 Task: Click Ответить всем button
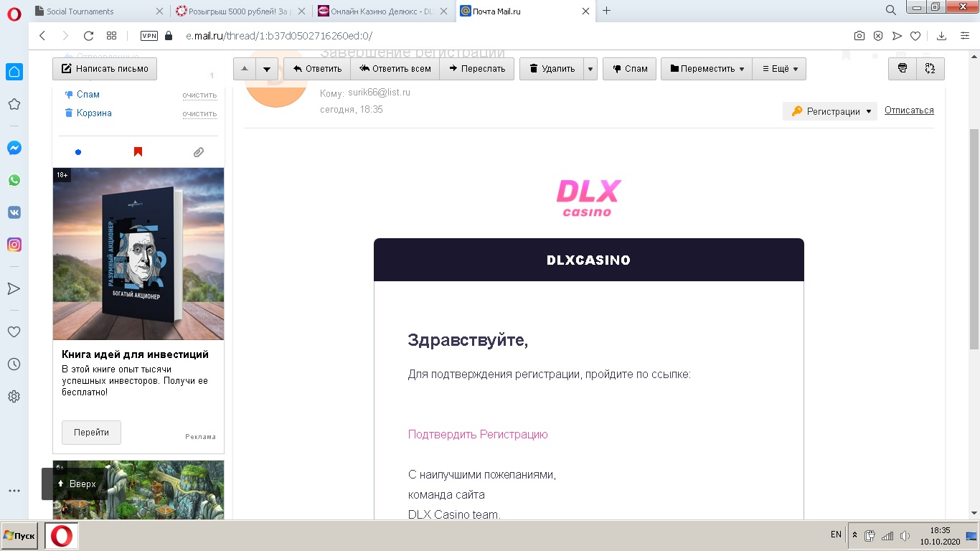(395, 69)
